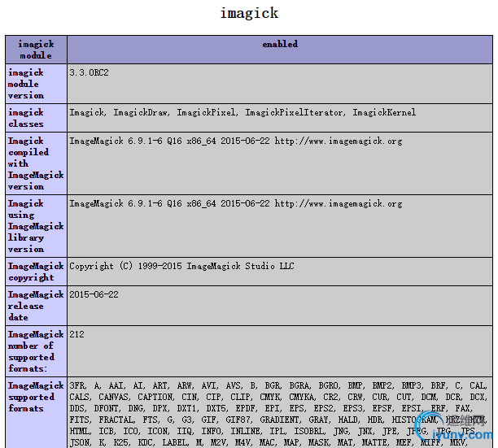
Task: Click 'ImageMagick number of supported formats:' label
Action: tap(36, 351)
